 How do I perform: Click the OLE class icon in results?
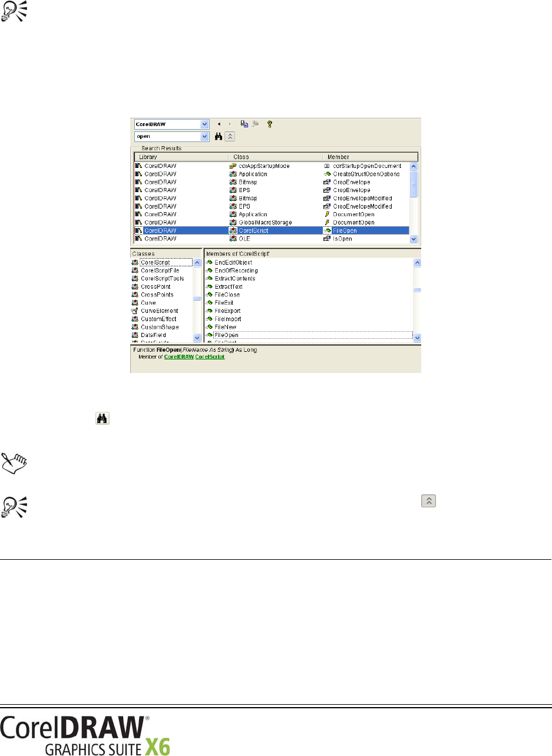tap(233, 239)
